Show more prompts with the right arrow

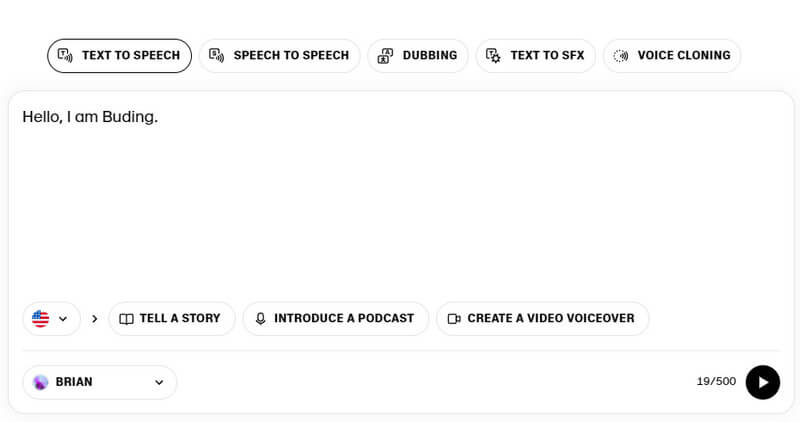coord(95,319)
